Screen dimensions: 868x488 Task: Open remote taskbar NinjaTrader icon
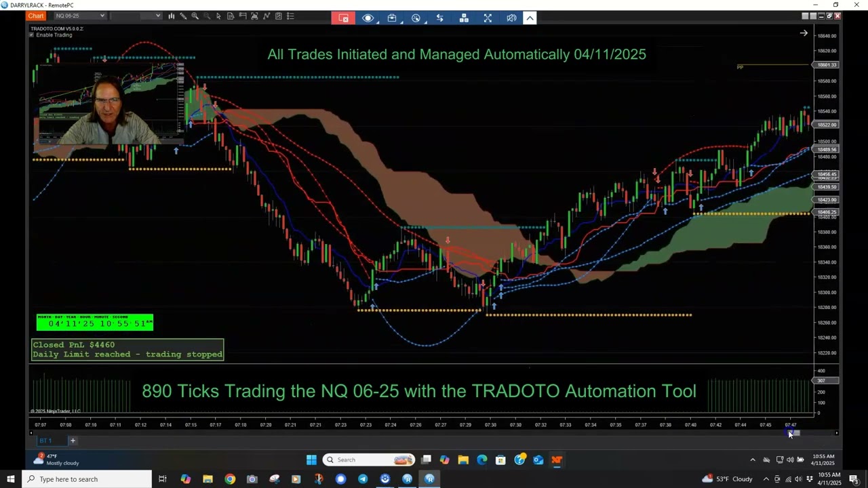557,460
